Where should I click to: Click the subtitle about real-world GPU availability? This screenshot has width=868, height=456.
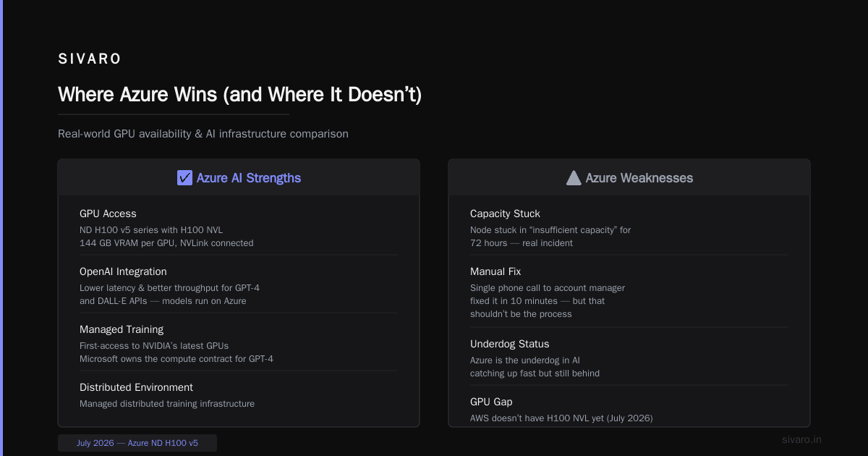coord(203,134)
